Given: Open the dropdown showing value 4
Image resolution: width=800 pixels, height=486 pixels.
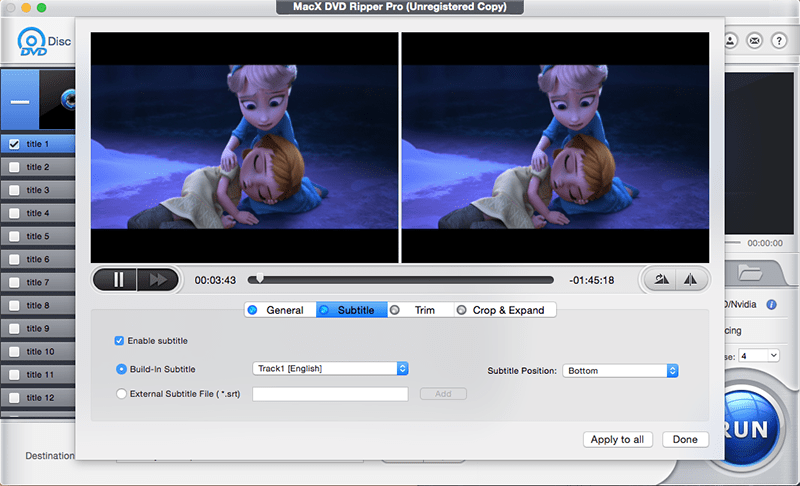Looking at the screenshot, I should click(759, 355).
